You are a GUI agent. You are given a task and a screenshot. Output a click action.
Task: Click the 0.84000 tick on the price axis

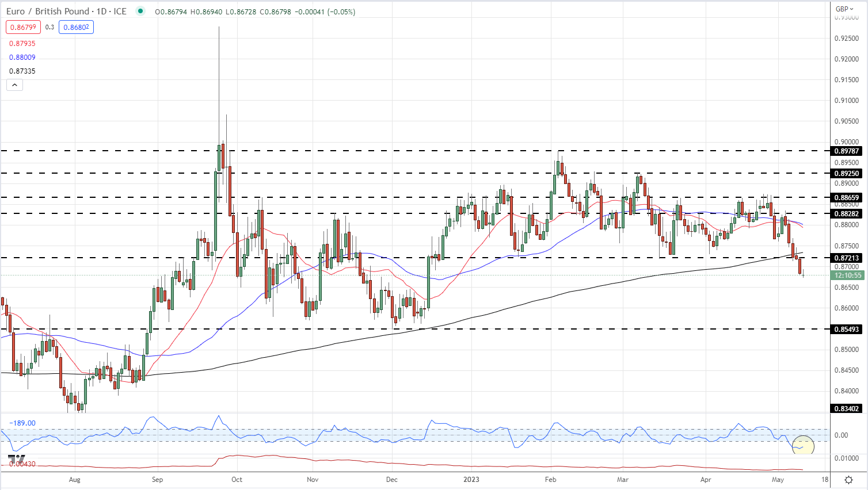846,391
